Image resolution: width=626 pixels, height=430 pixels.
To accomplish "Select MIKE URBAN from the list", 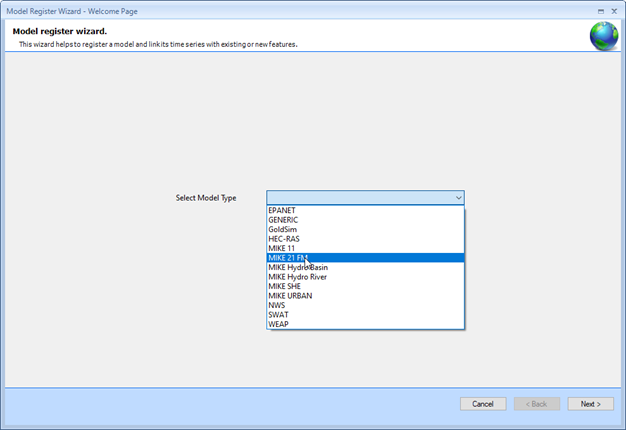I will pos(365,296).
